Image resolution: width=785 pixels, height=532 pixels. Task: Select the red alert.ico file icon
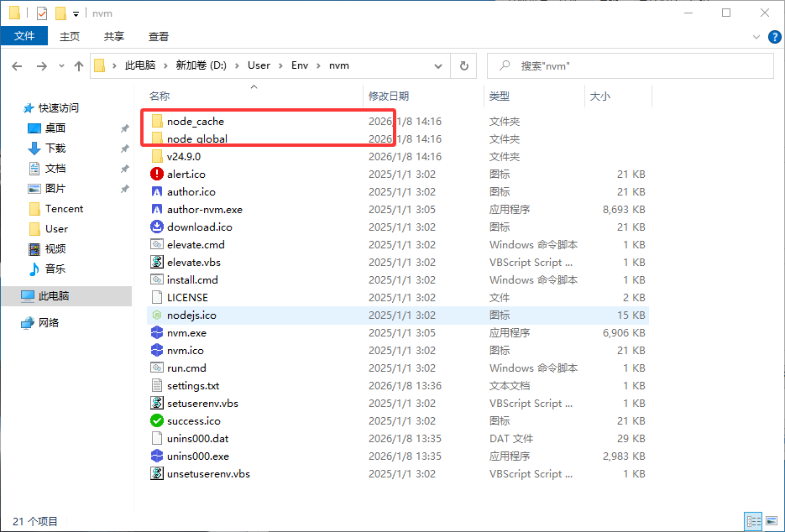156,175
